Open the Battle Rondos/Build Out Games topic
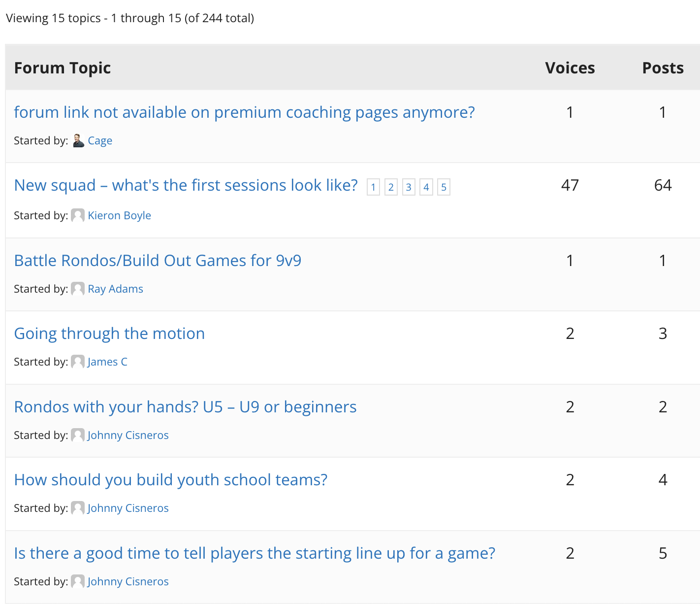 tap(158, 260)
